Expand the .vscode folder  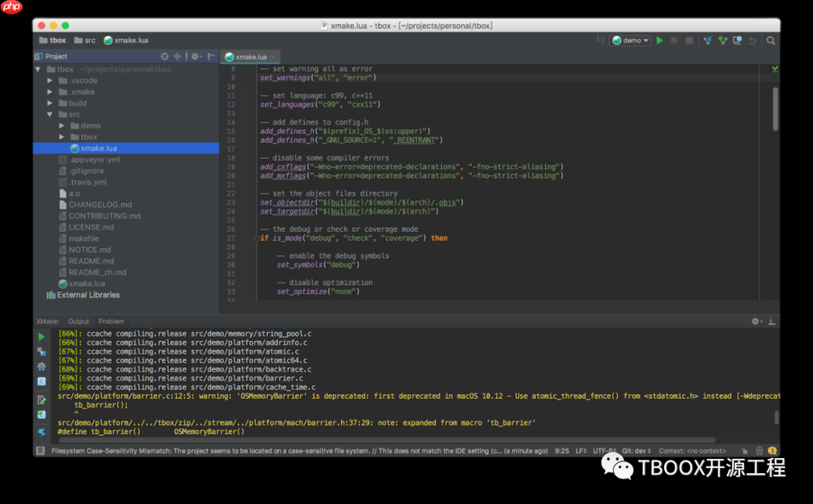pyautogui.click(x=50, y=80)
